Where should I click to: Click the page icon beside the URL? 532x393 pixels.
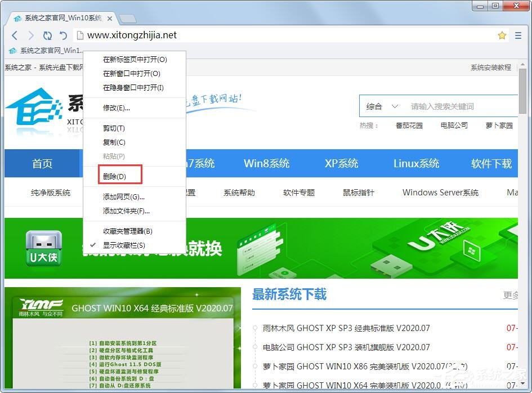click(x=80, y=35)
